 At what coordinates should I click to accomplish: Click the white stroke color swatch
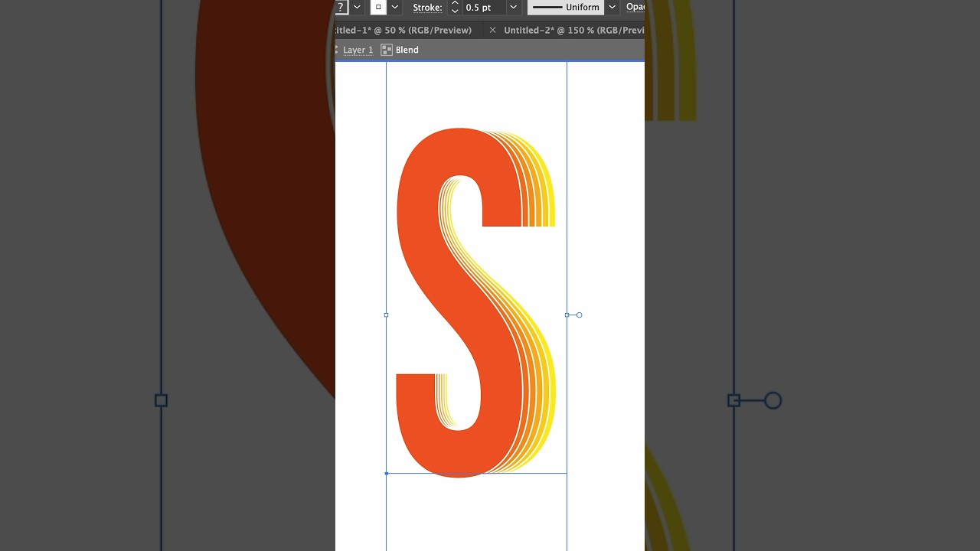pos(378,7)
